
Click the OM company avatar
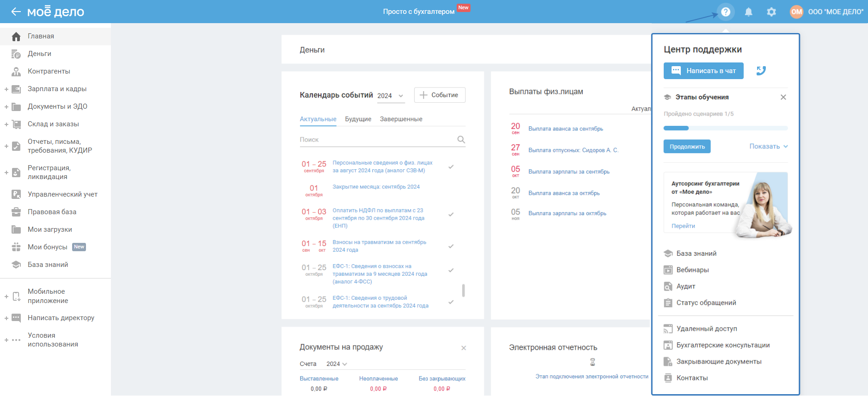(x=796, y=12)
